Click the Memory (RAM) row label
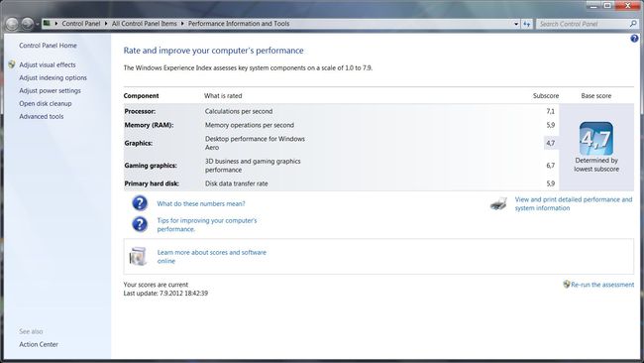The image size is (644, 363). pyautogui.click(x=149, y=125)
